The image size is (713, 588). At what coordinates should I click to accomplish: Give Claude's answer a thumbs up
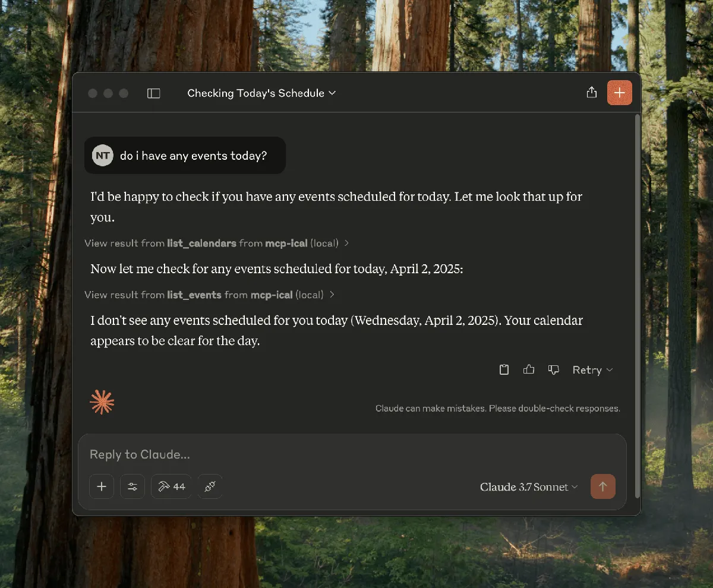click(529, 369)
